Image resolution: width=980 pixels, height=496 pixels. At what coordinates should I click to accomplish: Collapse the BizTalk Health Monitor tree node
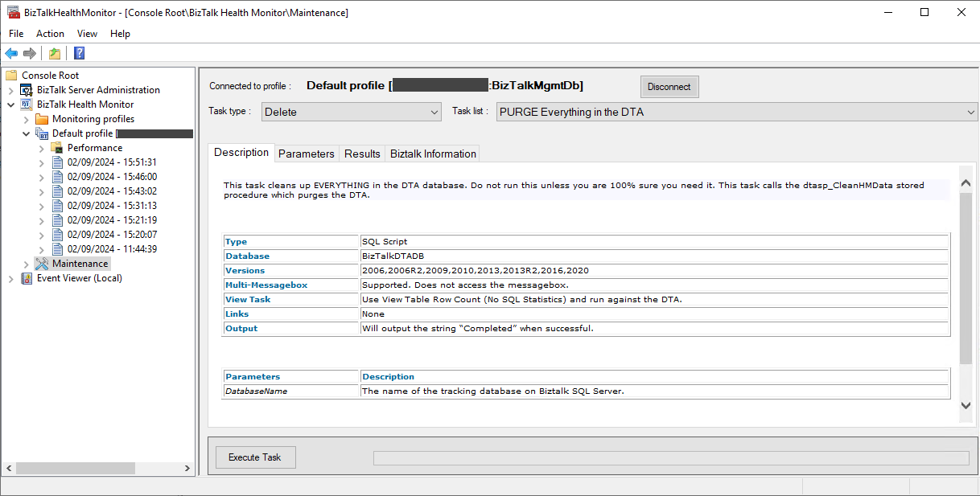11,105
